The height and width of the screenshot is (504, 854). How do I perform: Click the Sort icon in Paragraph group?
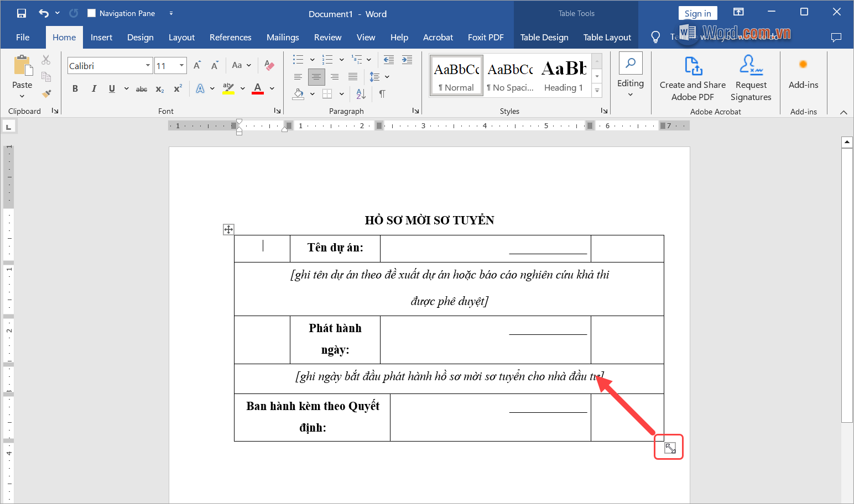pyautogui.click(x=361, y=94)
